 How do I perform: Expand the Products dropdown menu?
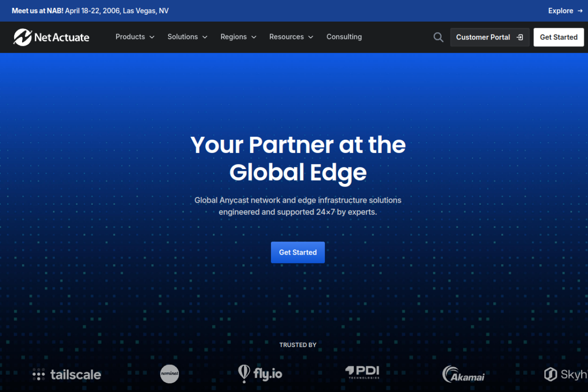click(x=135, y=37)
